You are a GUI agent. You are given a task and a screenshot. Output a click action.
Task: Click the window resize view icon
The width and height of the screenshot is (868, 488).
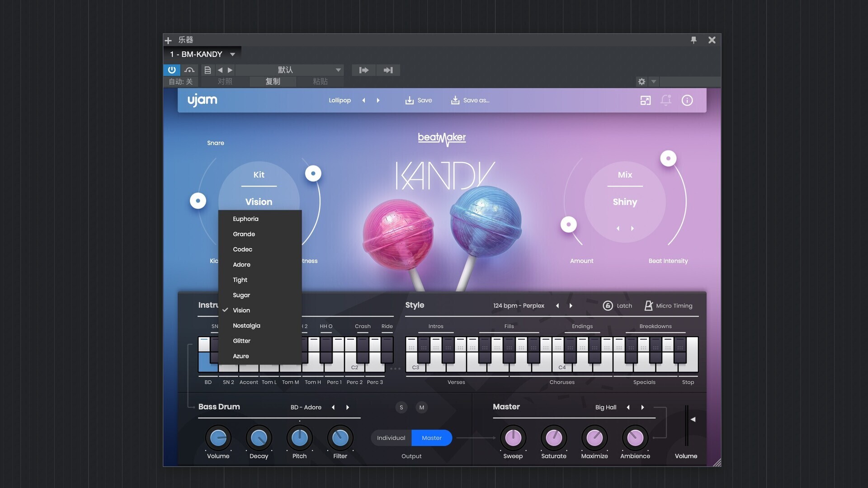click(646, 100)
